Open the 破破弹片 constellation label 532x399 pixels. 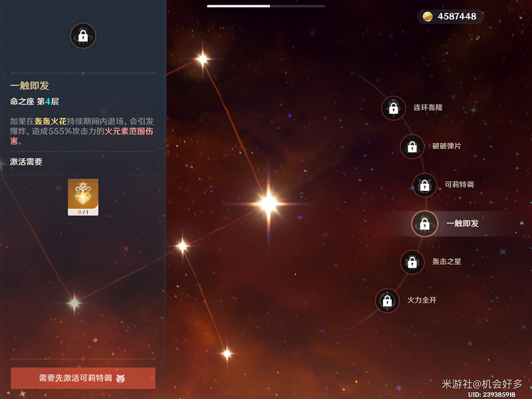click(446, 146)
